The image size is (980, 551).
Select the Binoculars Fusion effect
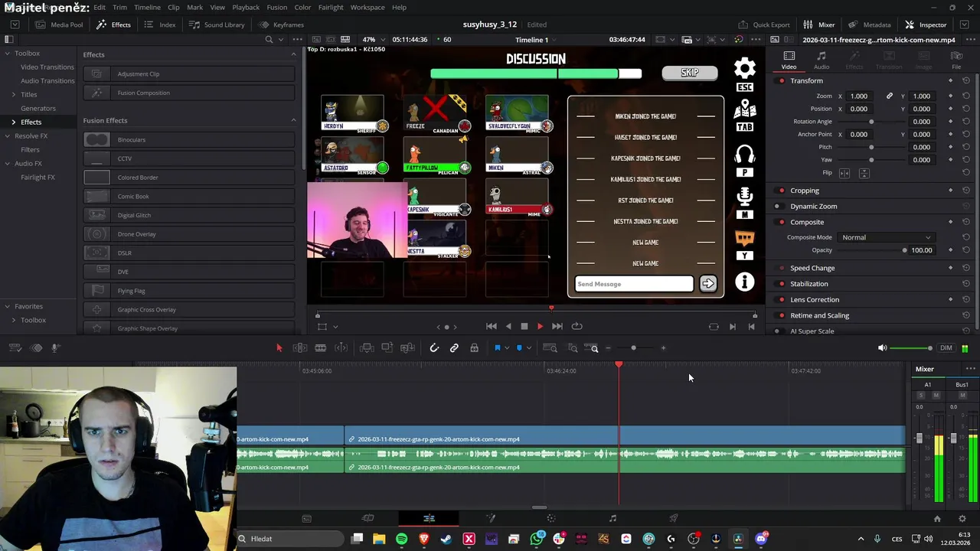click(x=188, y=139)
